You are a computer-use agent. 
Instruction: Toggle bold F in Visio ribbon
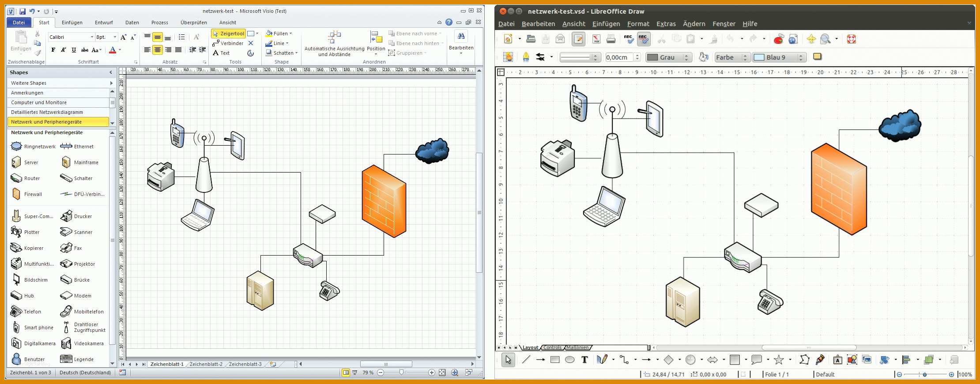[x=53, y=50]
